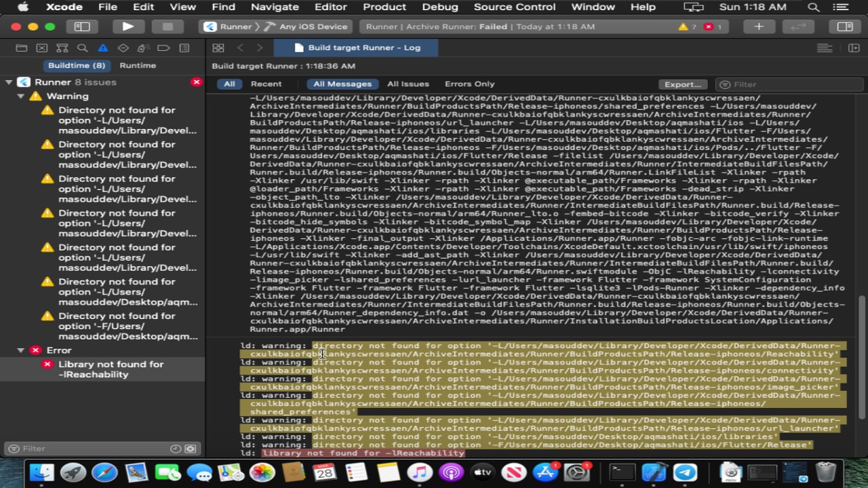Click the 'library not found for -lReachability' log line
Screen dimensions: 868x488
(363, 453)
